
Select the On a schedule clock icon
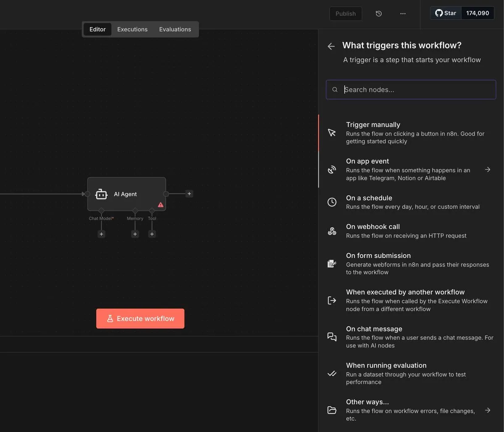[332, 202]
